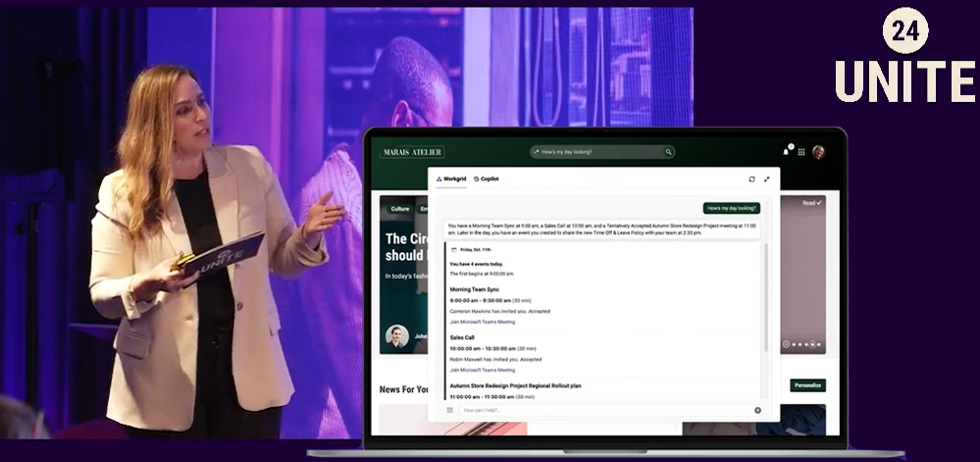Refresh the assistant chat panel

click(x=751, y=179)
